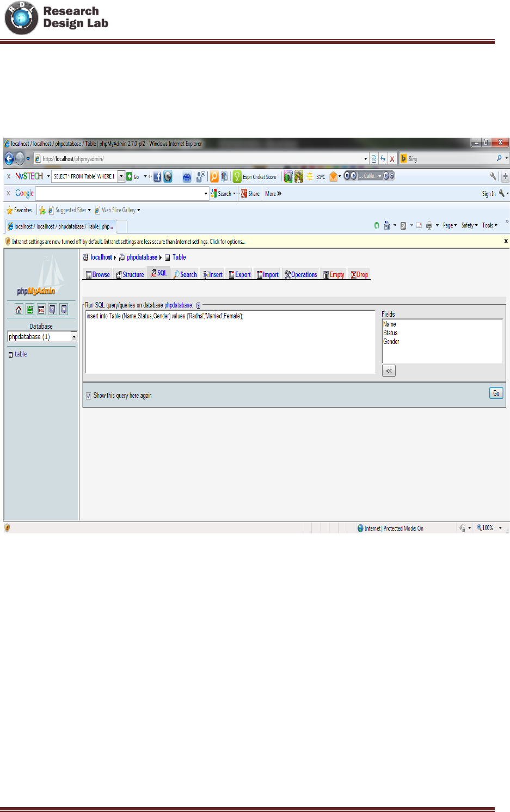Open the Search tab
510x812 pixels.
[185, 274]
